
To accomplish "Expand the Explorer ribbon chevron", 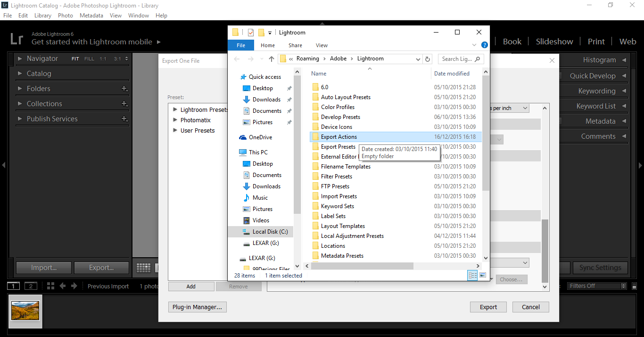I will coord(474,45).
